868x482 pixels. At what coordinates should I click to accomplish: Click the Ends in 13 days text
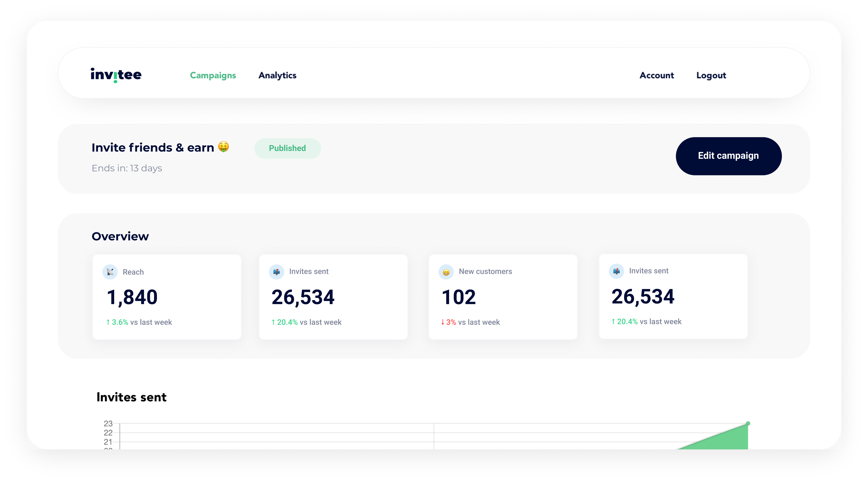click(127, 168)
